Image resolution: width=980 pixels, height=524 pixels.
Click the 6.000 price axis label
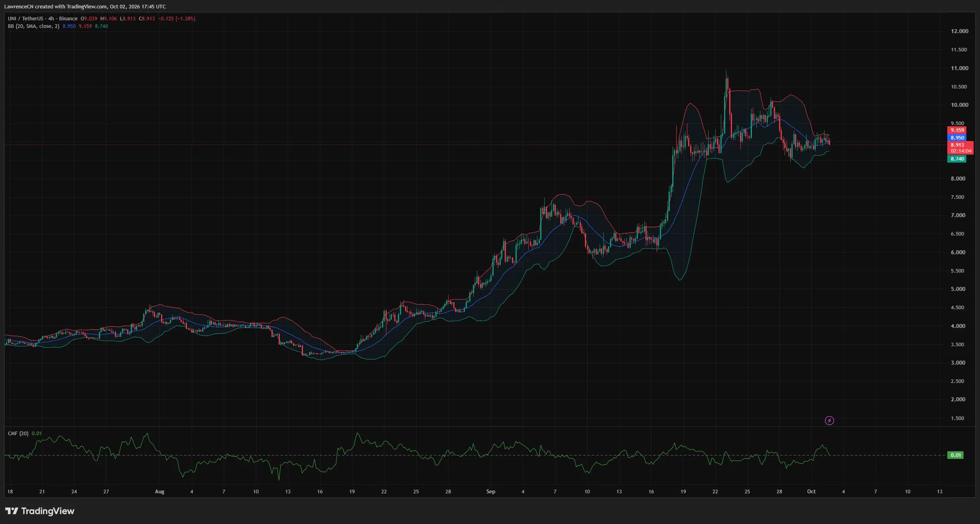(958, 252)
